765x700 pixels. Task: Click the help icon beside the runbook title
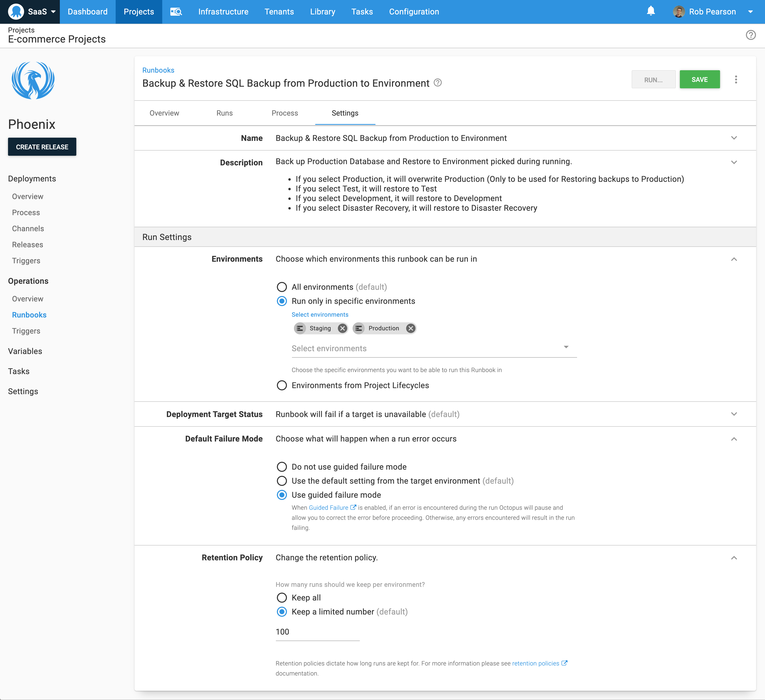click(438, 83)
